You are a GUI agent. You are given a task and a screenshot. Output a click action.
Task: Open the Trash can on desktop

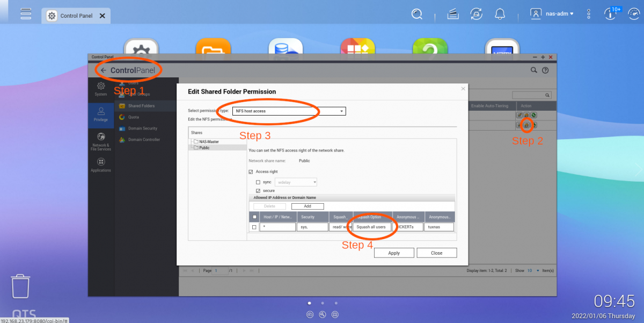(x=20, y=287)
